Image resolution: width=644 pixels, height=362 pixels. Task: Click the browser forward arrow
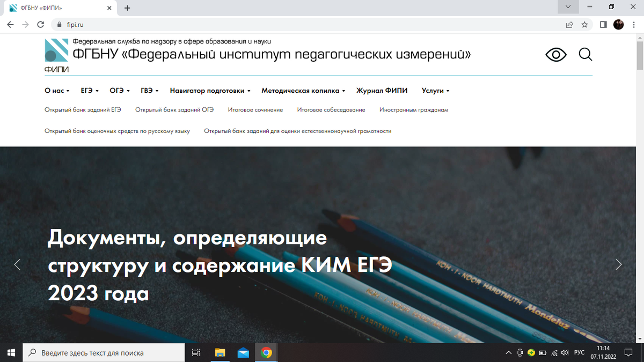click(25, 25)
